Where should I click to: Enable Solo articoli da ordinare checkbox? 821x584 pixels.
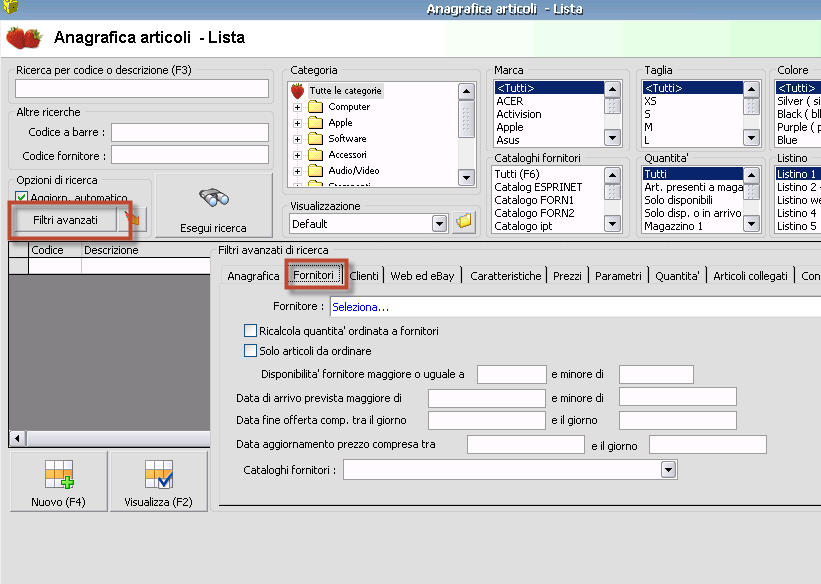point(250,350)
